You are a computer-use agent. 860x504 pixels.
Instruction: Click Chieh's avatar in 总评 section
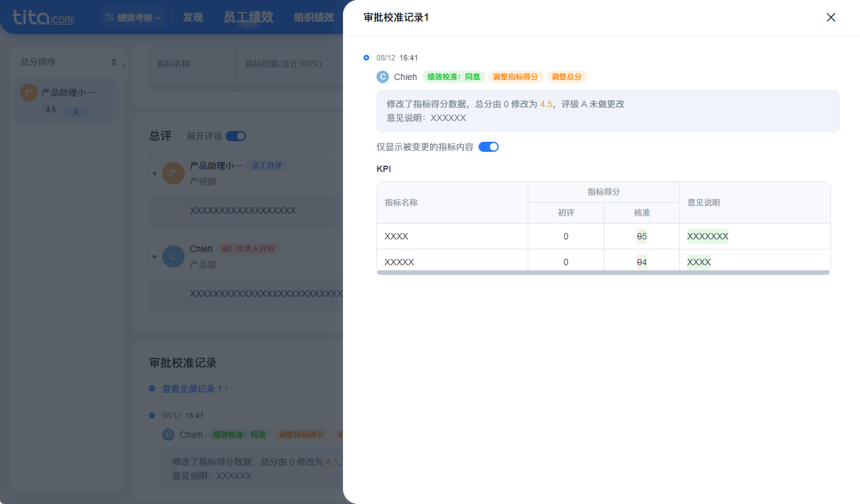click(173, 256)
